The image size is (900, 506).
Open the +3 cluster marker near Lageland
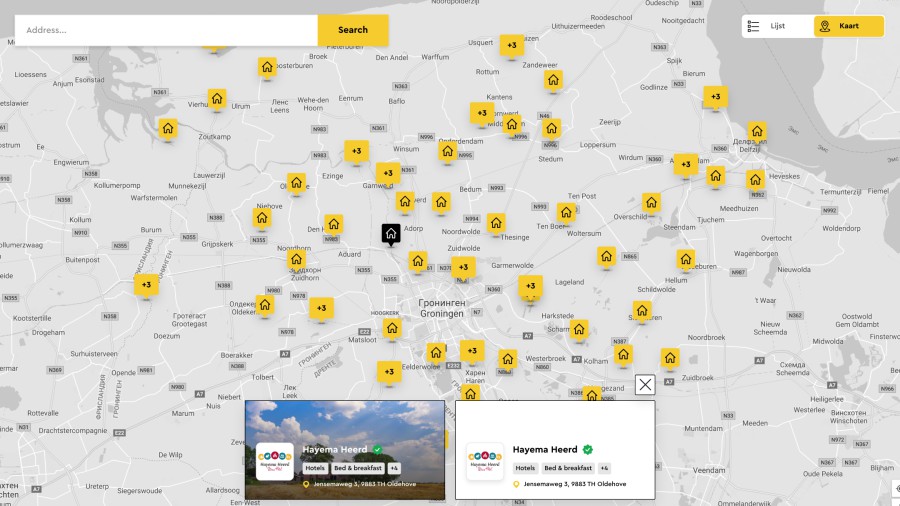pos(530,286)
